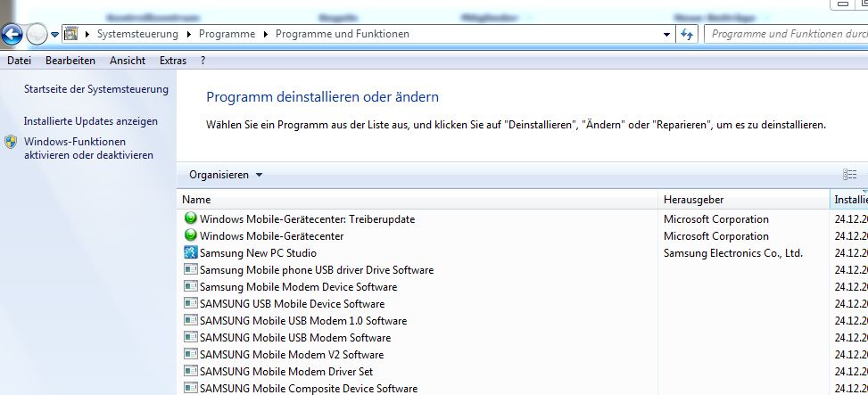Screen dimensions: 868x395
Task: Focus the Programme und Funktionen search field
Action: [x=786, y=34]
